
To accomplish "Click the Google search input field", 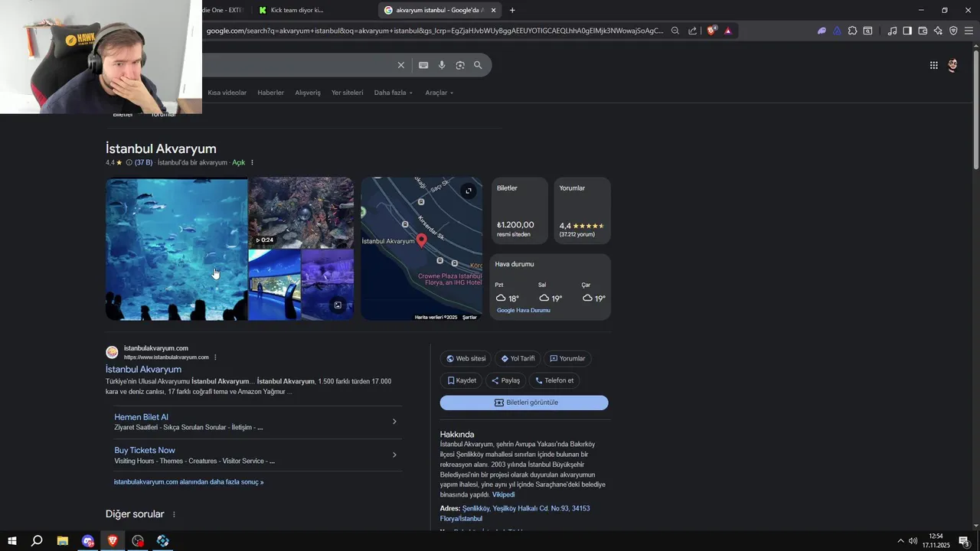I will pos(299,65).
